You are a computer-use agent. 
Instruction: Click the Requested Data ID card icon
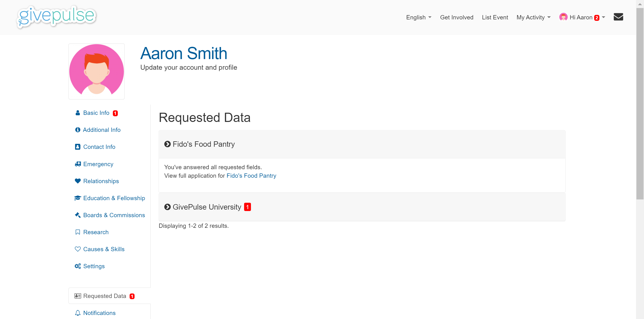[x=78, y=296]
